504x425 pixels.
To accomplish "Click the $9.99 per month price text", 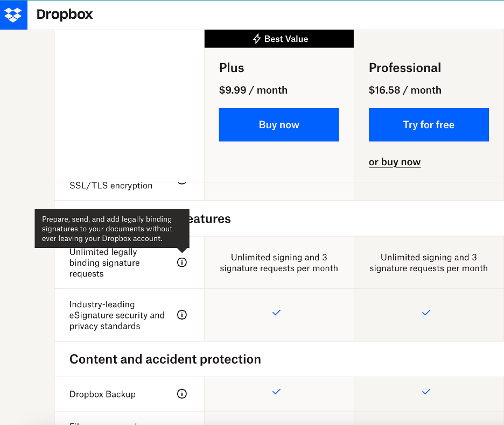I will 253,90.
